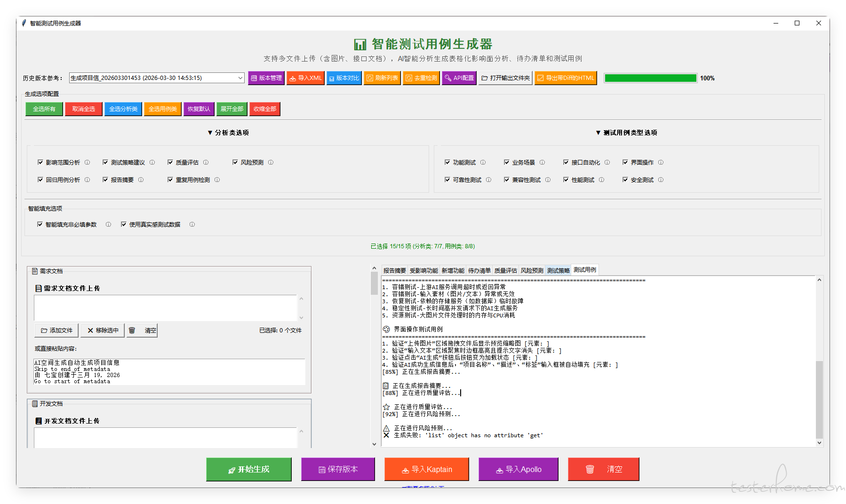The image size is (846, 504).
Task: Click info icon next to 安全测试
Action: pos(661,180)
